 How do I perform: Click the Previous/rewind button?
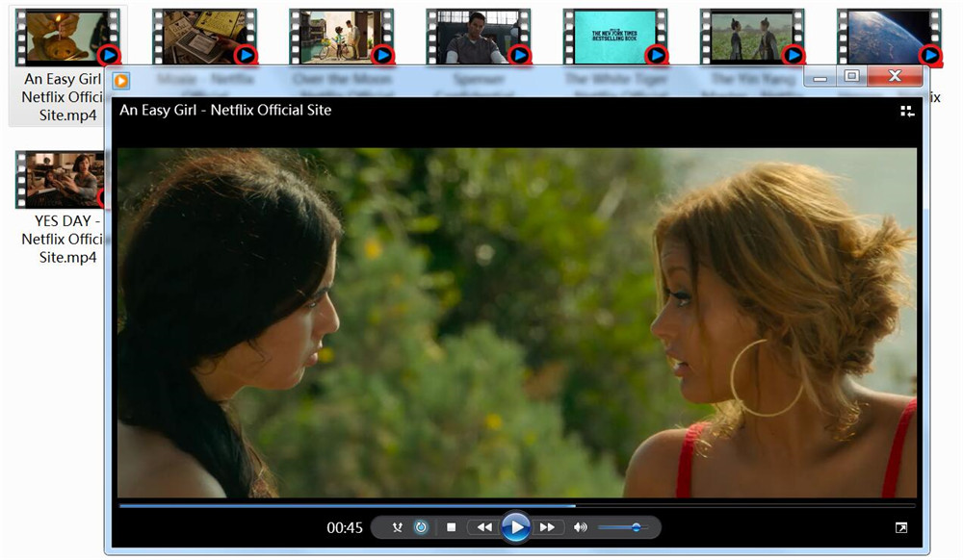[x=483, y=527]
